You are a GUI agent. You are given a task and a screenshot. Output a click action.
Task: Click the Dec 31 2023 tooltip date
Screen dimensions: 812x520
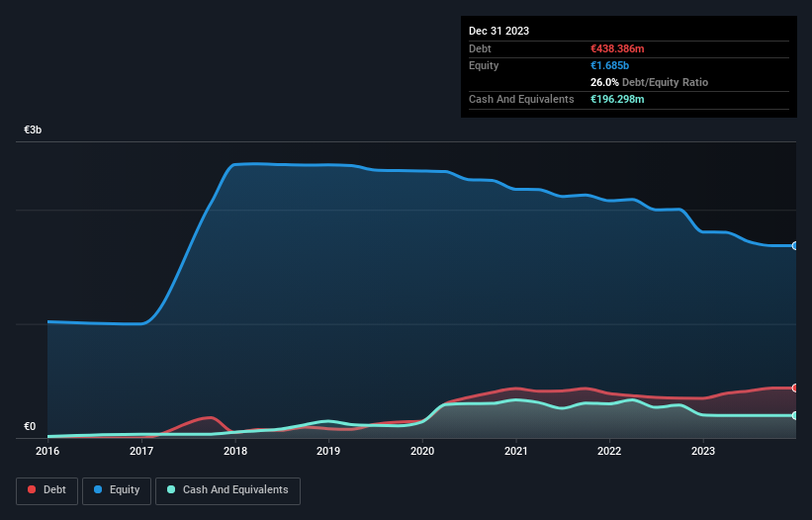(498, 31)
